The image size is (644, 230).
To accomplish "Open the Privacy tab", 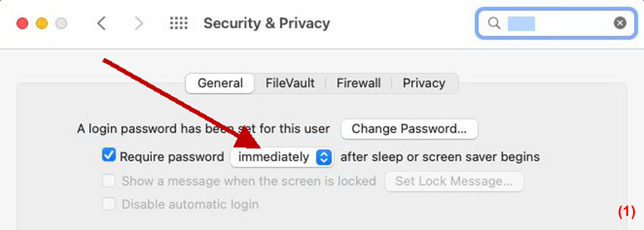I will [424, 83].
